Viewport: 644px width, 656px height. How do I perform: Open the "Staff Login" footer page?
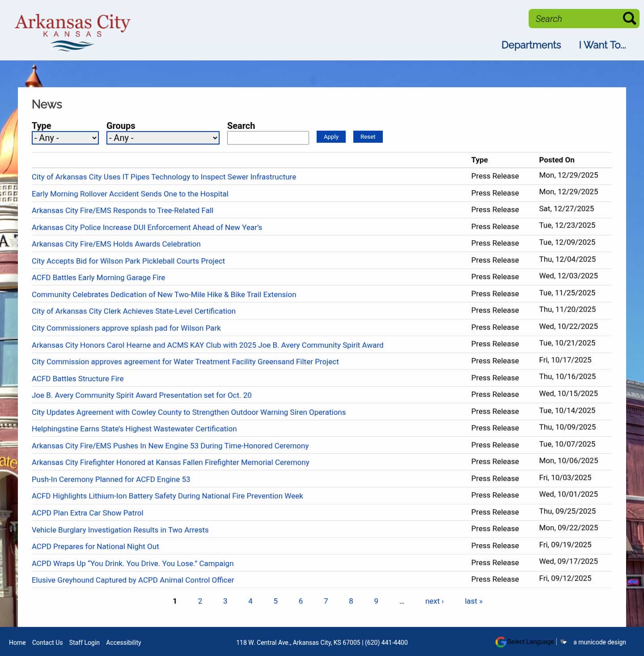click(84, 642)
